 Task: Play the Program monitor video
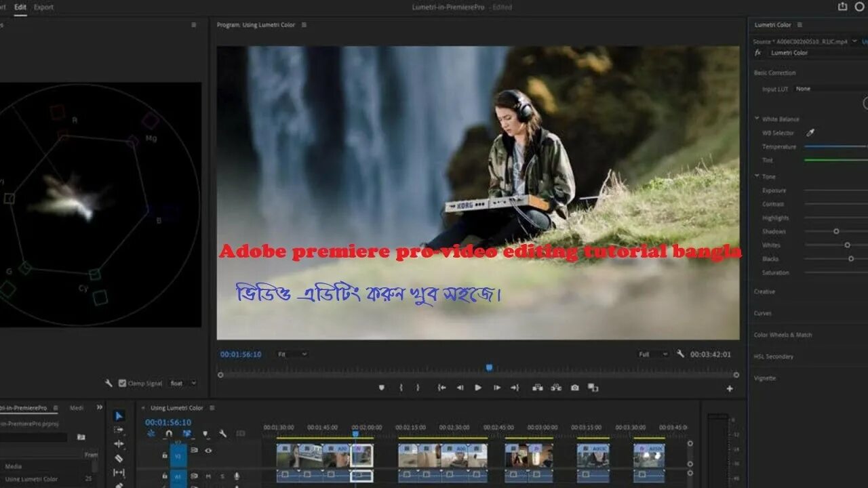pos(478,388)
